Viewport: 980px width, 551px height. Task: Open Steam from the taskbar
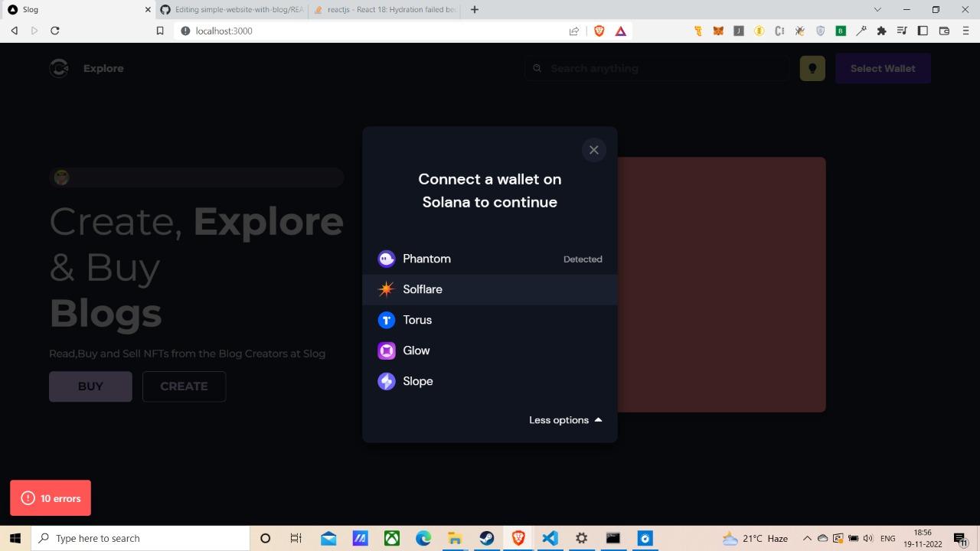click(486, 538)
